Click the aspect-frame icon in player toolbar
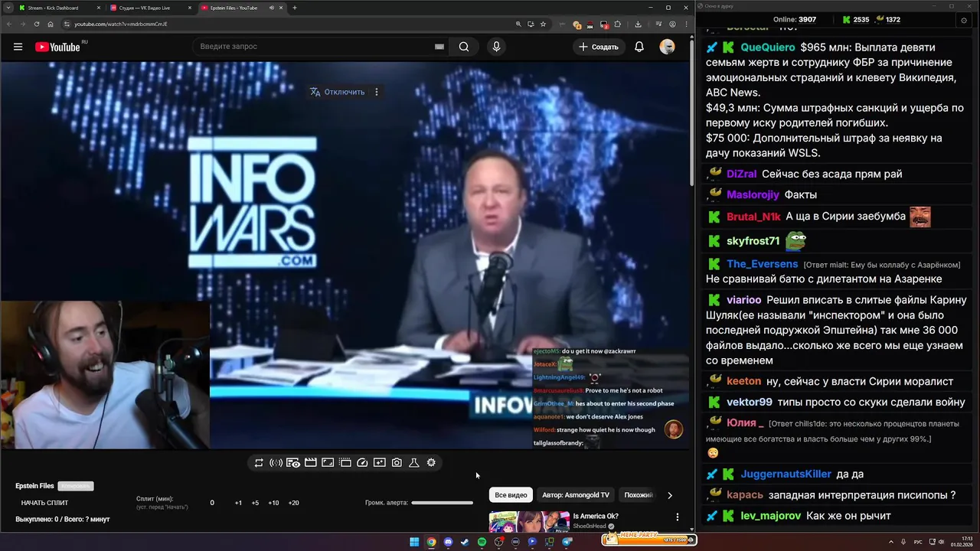This screenshot has height=551, width=980. (328, 463)
